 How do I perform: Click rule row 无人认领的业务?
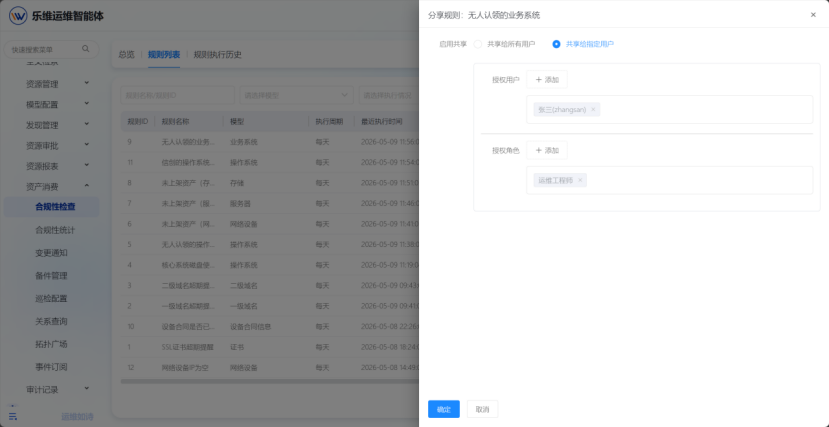pos(270,142)
